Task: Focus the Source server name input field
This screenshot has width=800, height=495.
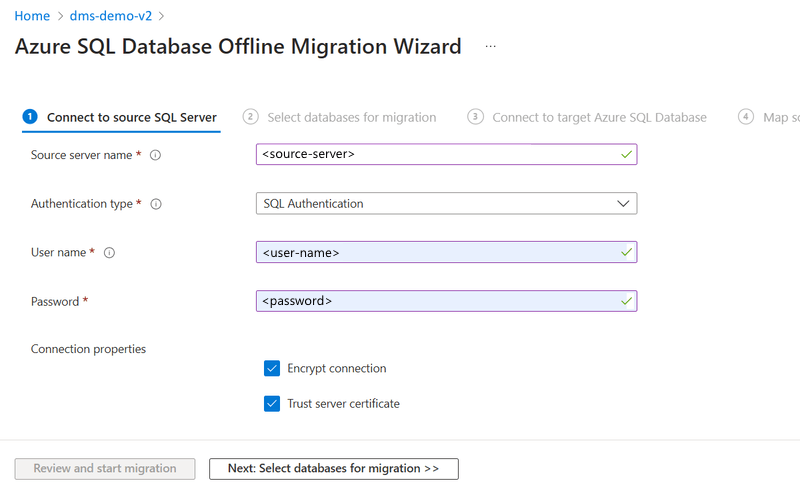Action: click(x=446, y=155)
